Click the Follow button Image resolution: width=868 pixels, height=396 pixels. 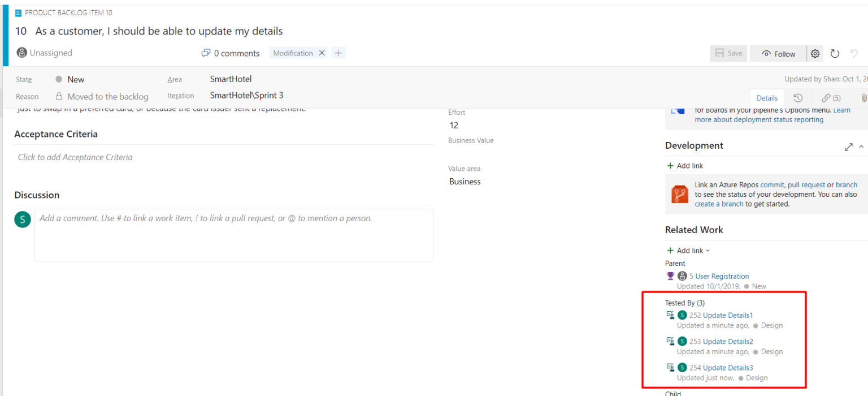[x=778, y=54]
